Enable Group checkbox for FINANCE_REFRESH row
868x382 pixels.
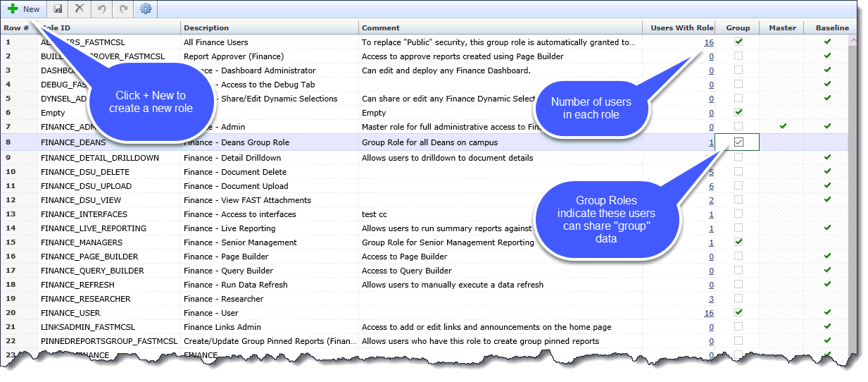point(738,284)
